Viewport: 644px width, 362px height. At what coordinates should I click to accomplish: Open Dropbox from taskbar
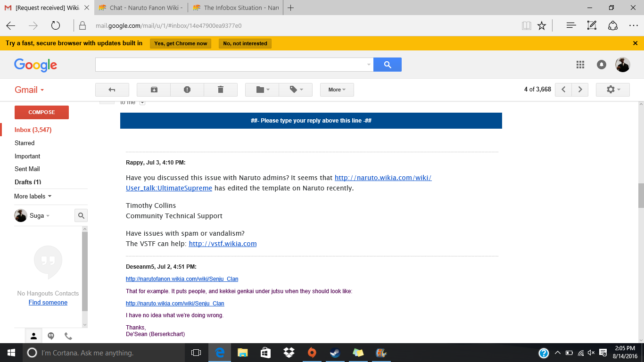click(289, 353)
